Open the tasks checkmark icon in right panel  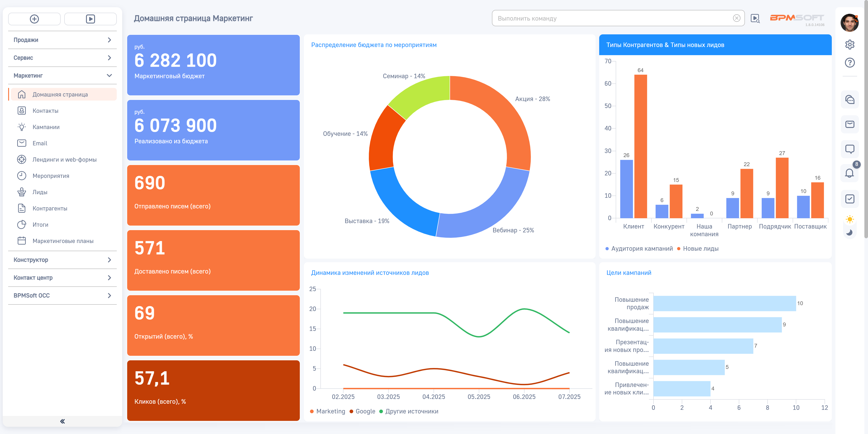[849, 199]
